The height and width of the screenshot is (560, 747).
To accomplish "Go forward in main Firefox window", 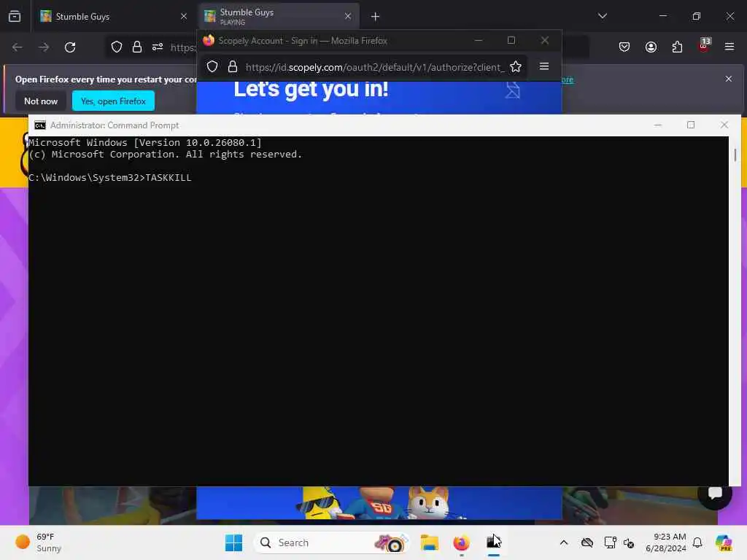I will tap(44, 47).
